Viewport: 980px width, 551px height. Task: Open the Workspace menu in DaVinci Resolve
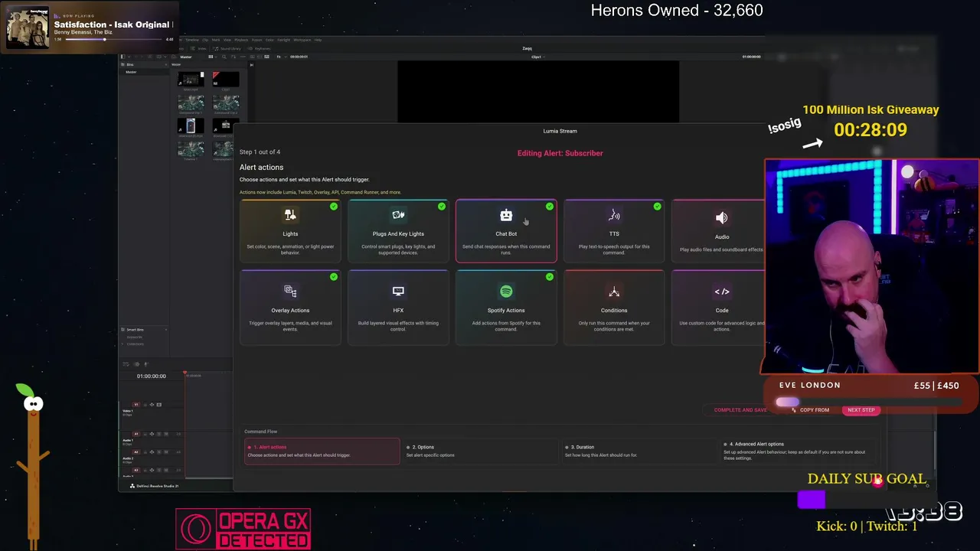tap(302, 40)
